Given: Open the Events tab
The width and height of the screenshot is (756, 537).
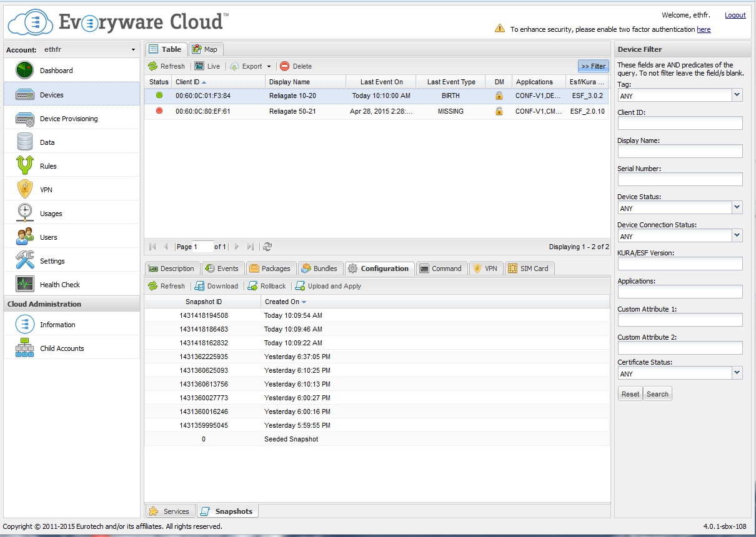Looking at the screenshot, I should (222, 268).
